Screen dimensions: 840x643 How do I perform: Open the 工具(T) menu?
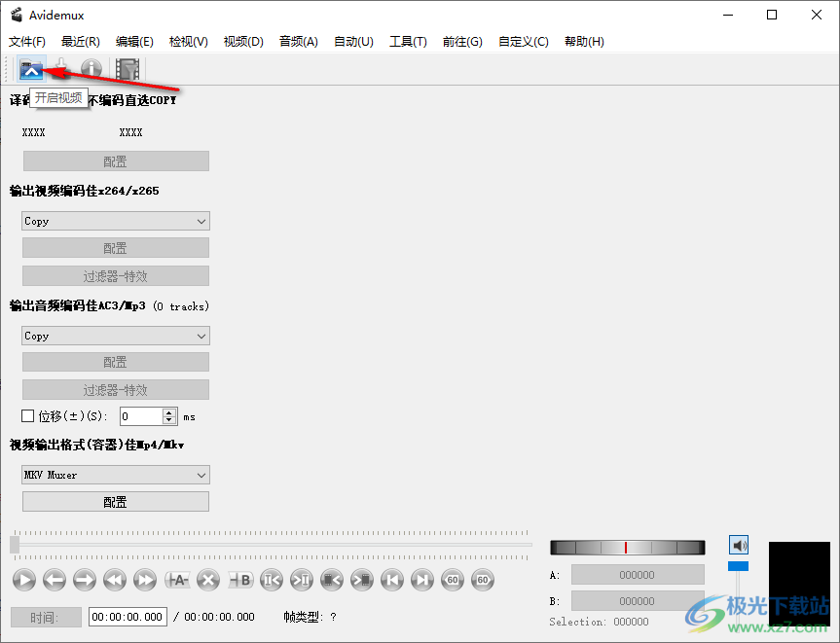point(408,42)
